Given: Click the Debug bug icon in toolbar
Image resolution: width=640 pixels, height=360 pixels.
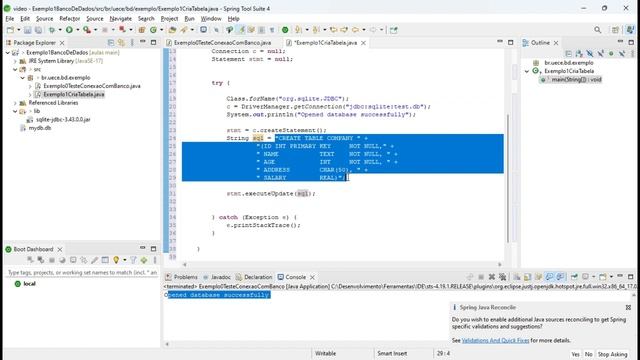Looking at the screenshot, I should (51, 30).
